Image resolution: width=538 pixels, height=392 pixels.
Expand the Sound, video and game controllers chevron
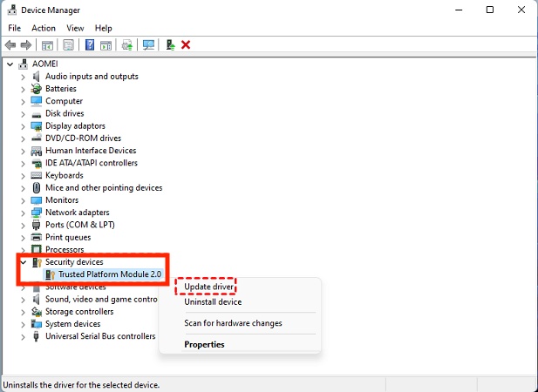tap(23, 300)
